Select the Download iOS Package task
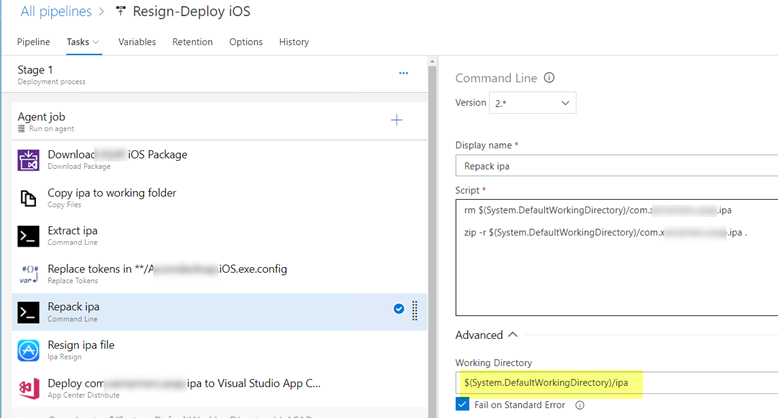The image size is (778, 418). click(x=219, y=160)
